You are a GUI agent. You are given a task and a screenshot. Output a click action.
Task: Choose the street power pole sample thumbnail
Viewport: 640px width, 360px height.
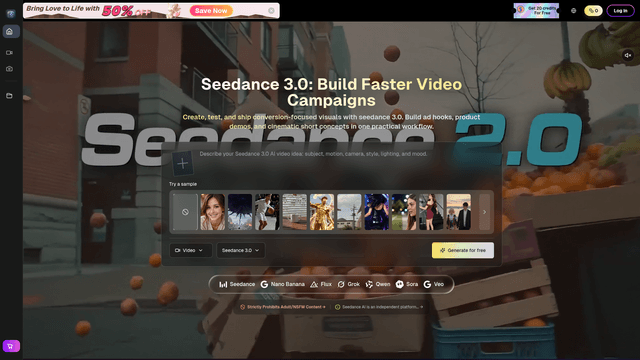point(349,212)
